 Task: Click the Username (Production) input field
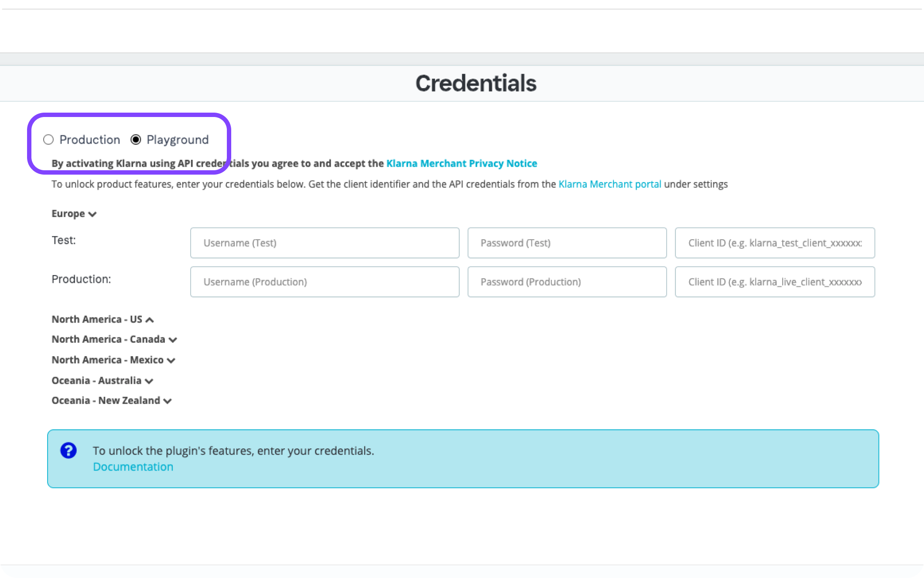325,282
